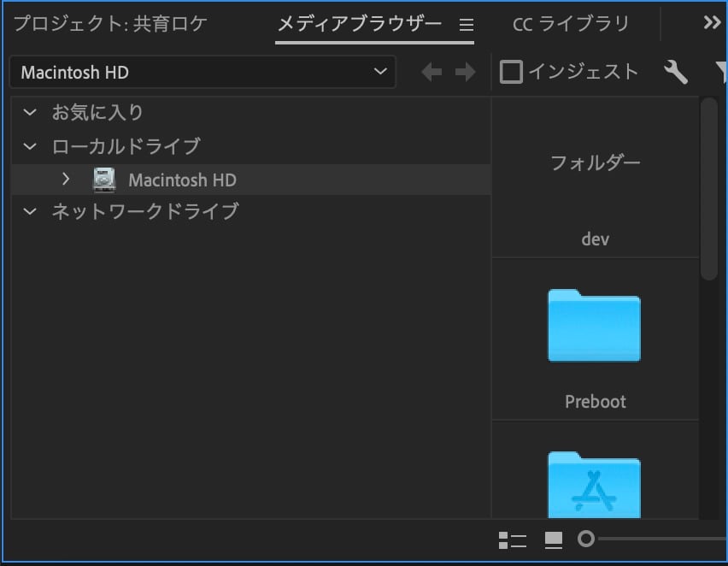Collapse the お気に入り section
The width and height of the screenshot is (728, 566).
[30, 112]
